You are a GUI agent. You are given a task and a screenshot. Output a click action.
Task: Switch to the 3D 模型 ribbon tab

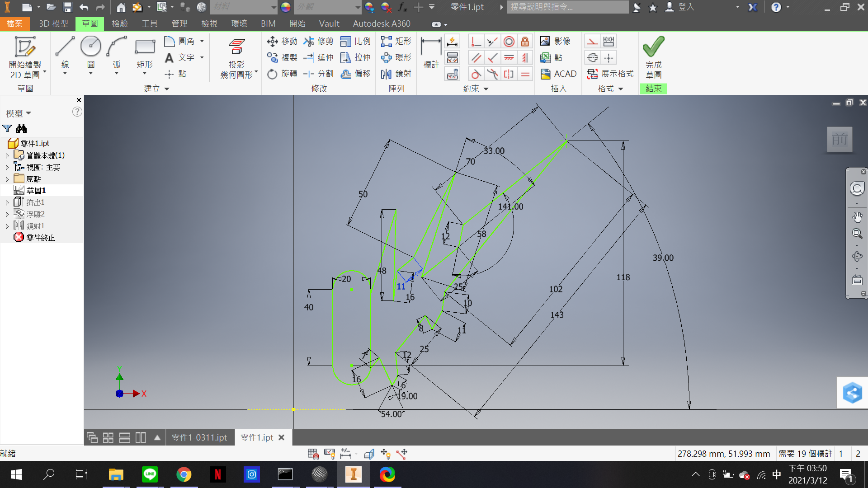click(53, 23)
